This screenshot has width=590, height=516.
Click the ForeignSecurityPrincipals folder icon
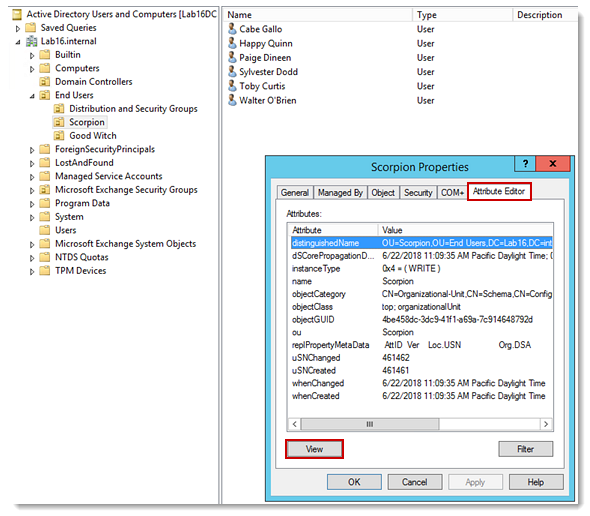45,149
